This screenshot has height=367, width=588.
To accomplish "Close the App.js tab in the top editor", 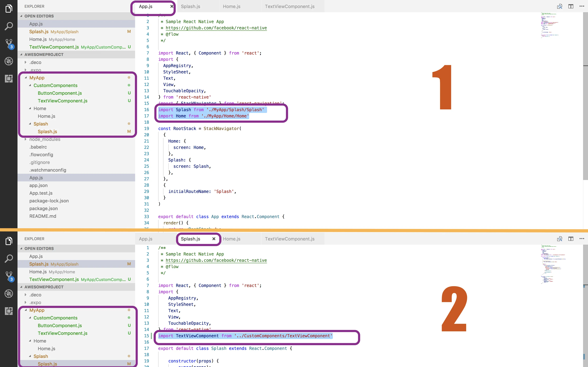I will point(171,6).
